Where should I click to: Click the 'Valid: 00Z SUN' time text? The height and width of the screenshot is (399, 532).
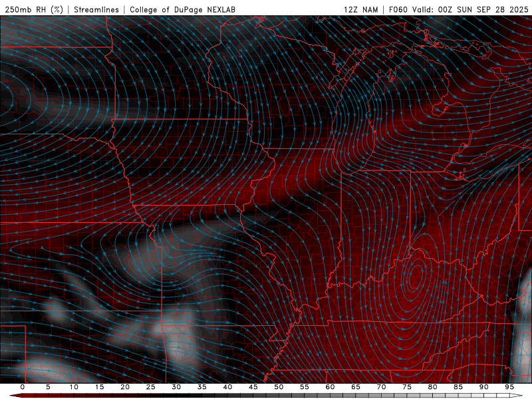point(442,9)
